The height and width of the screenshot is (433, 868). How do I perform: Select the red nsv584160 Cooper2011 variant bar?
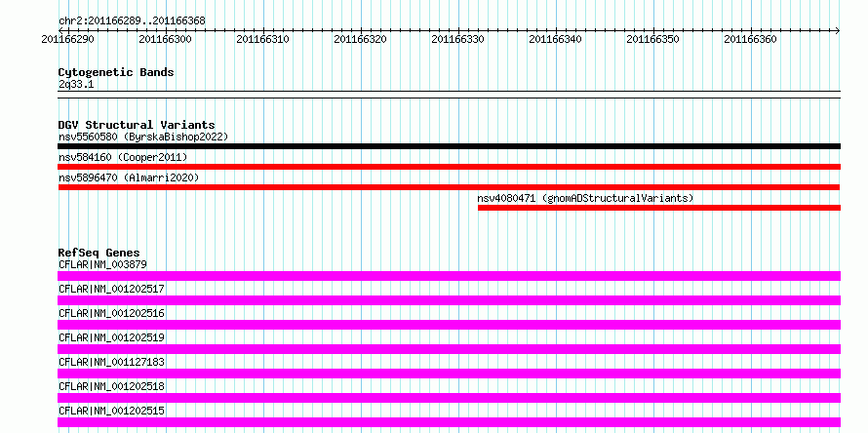[x=449, y=167]
